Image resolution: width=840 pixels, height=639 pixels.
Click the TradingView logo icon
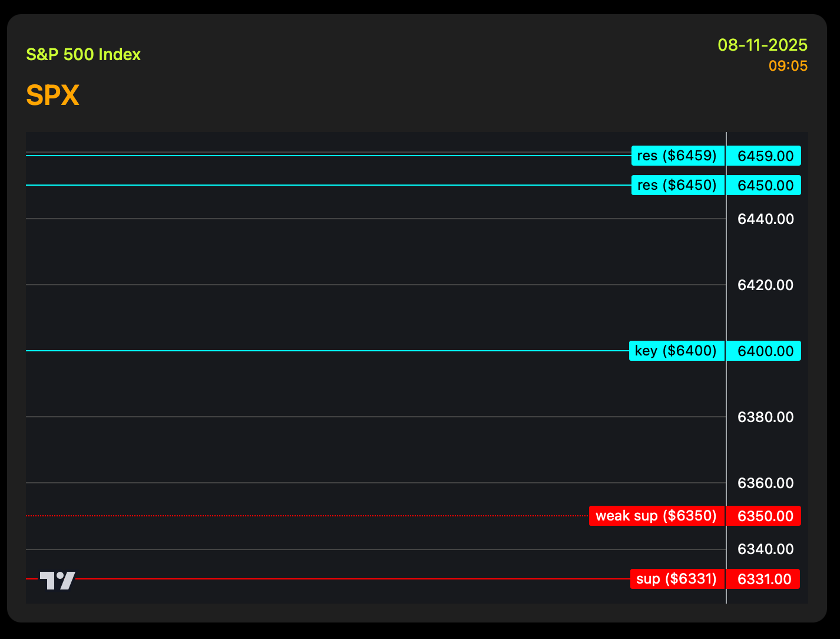click(x=57, y=581)
